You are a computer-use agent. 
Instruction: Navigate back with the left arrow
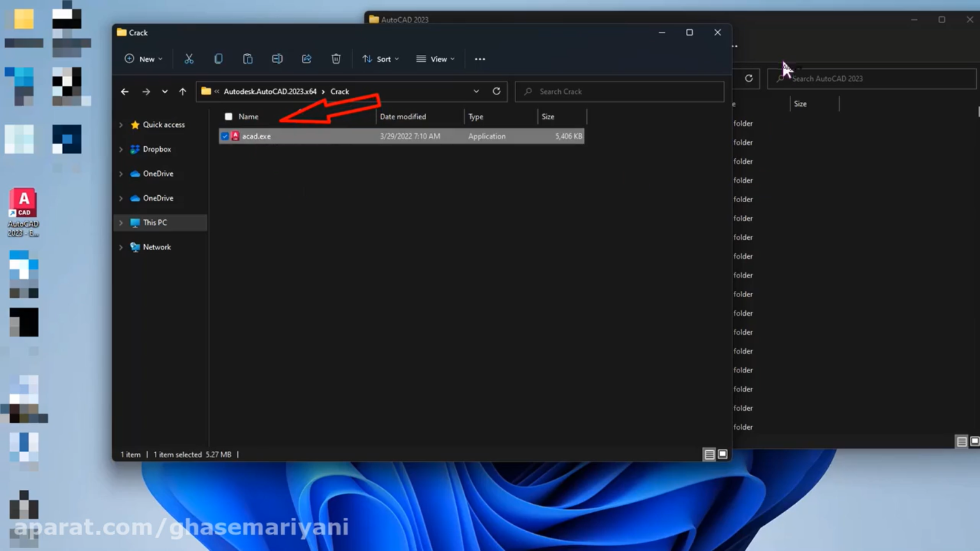(x=125, y=92)
